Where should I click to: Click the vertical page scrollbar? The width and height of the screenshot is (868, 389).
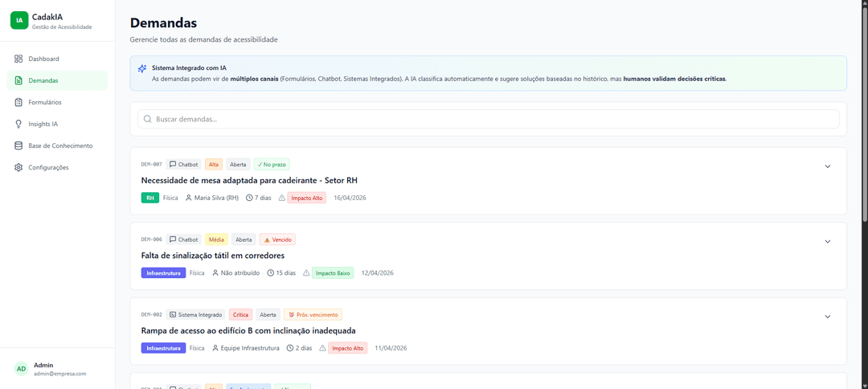[865, 111]
